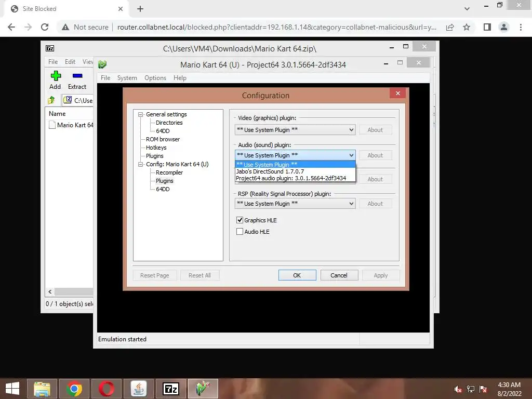Click the About button for the RSP plugin

coord(375,204)
